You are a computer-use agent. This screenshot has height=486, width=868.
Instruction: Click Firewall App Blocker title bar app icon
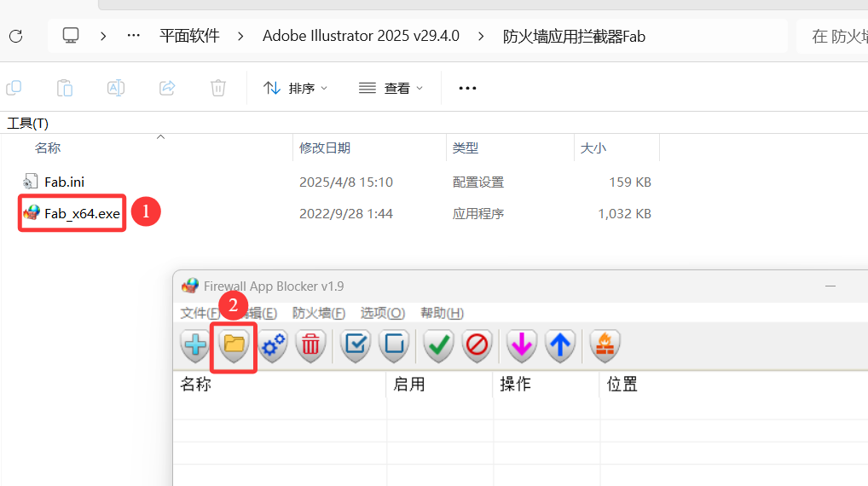[190, 286]
